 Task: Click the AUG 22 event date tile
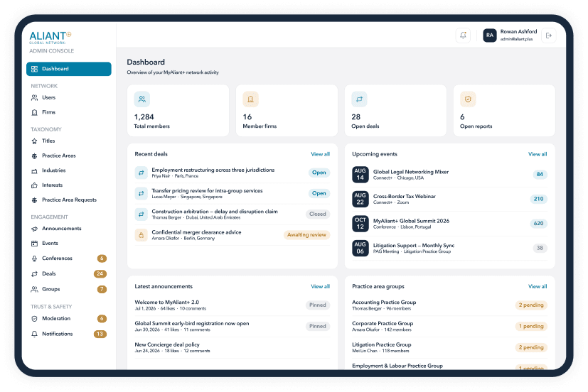click(x=360, y=199)
